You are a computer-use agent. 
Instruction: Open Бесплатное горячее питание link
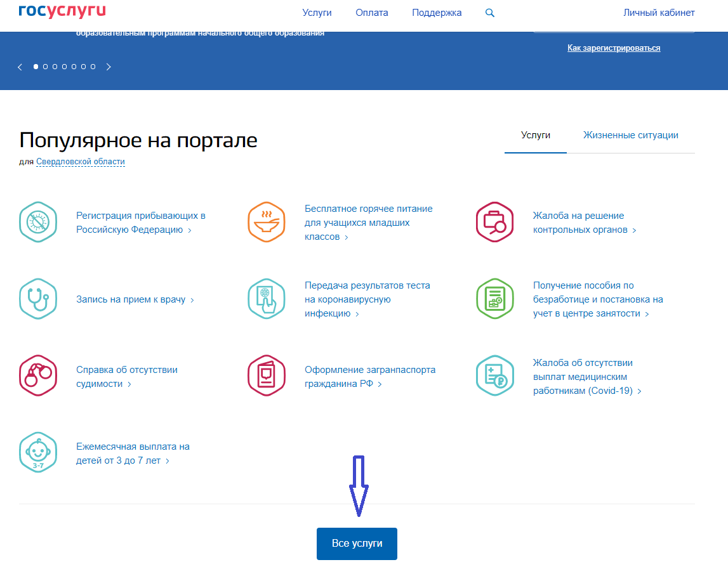[368, 222]
